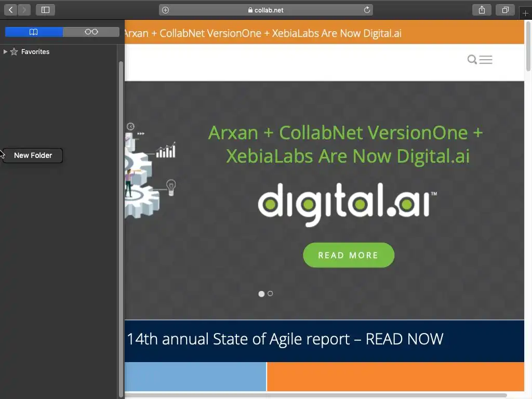Click the collab.net address field
This screenshot has height=399, width=532.
(x=266, y=10)
